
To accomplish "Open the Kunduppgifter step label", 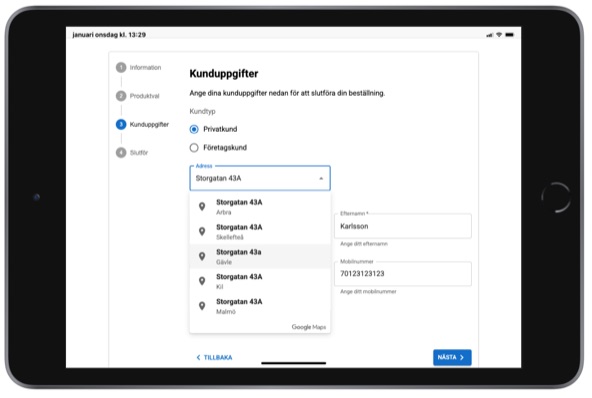I will (x=149, y=124).
